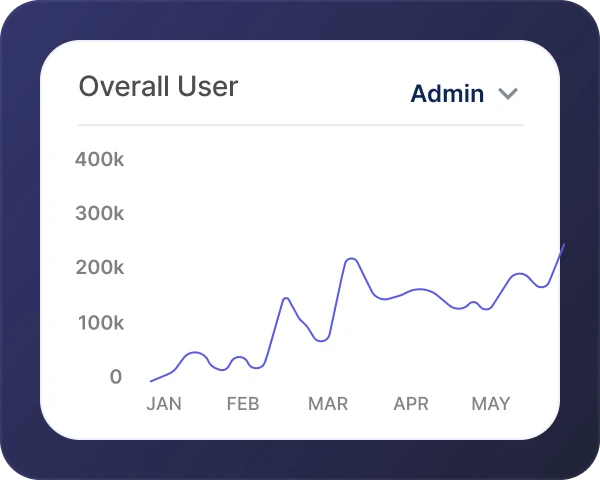The width and height of the screenshot is (600, 480).
Task: Click the first small January bump on line
Action: pos(195,353)
